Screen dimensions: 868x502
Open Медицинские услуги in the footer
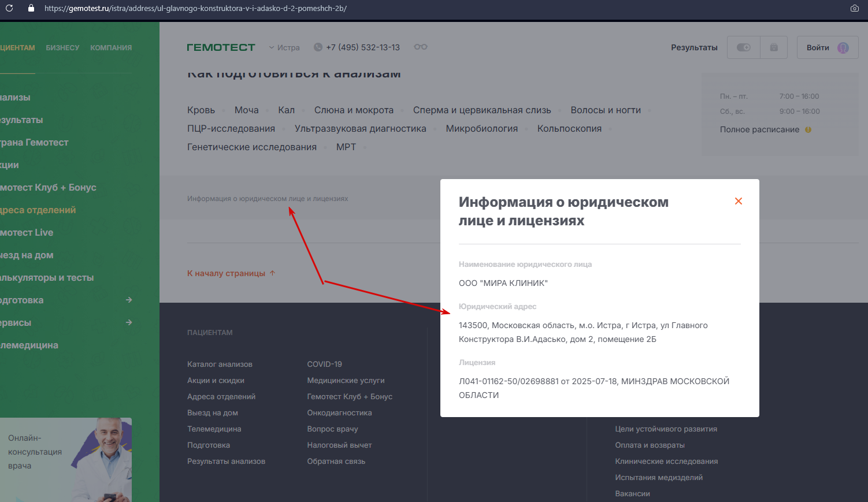tap(346, 381)
